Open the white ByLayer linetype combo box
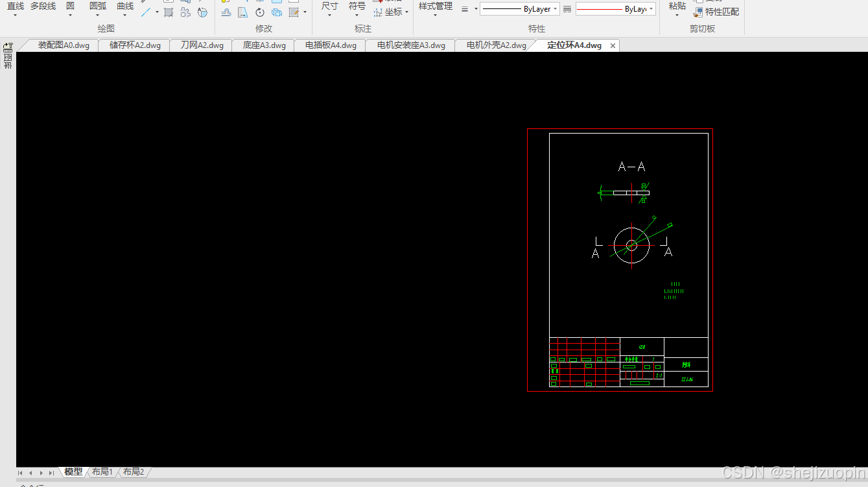Image resolution: width=868 pixels, height=487 pixels. [x=520, y=9]
